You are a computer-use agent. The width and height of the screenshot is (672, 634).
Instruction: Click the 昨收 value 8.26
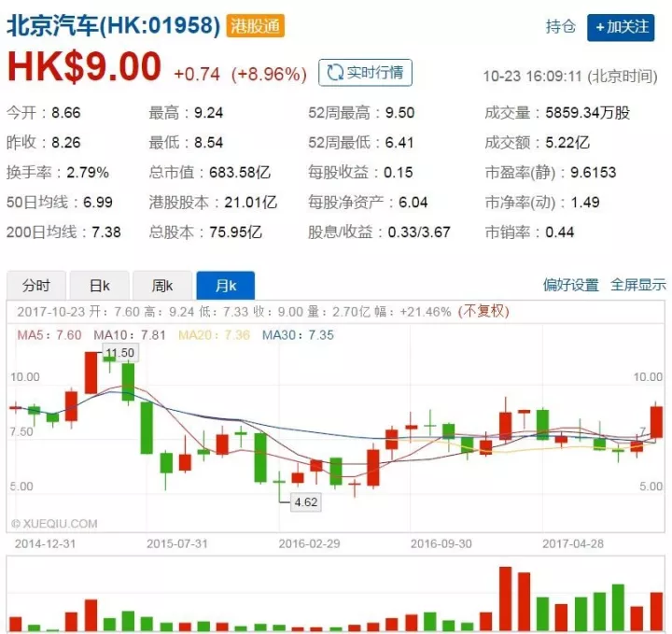pyautogui.click(x=66, y=142)
